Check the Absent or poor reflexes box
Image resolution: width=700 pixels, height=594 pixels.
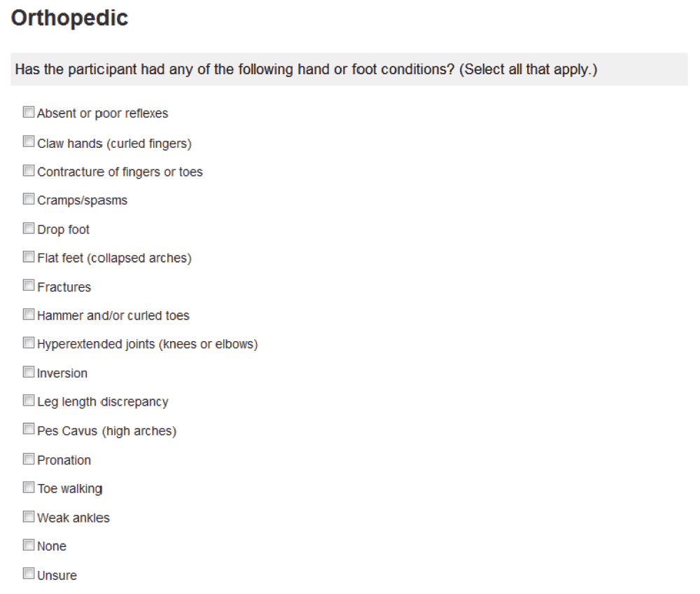point(29,111)
